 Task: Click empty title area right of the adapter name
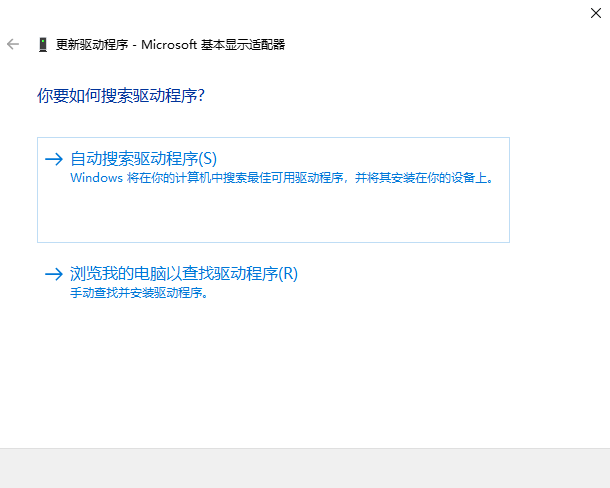(x=430, y=45)
